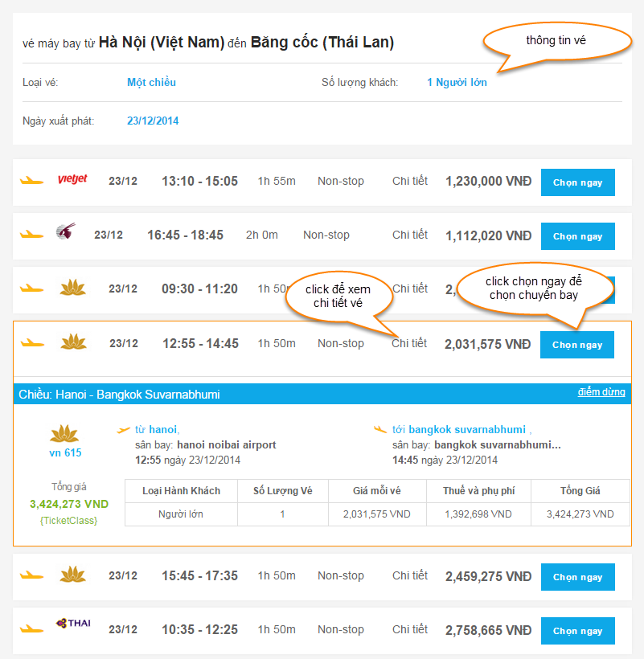Click the landing plane icon beside 'tới bangkok'
Image resolution: width=644 pixels, height=659 pixels.
(380, 429)
